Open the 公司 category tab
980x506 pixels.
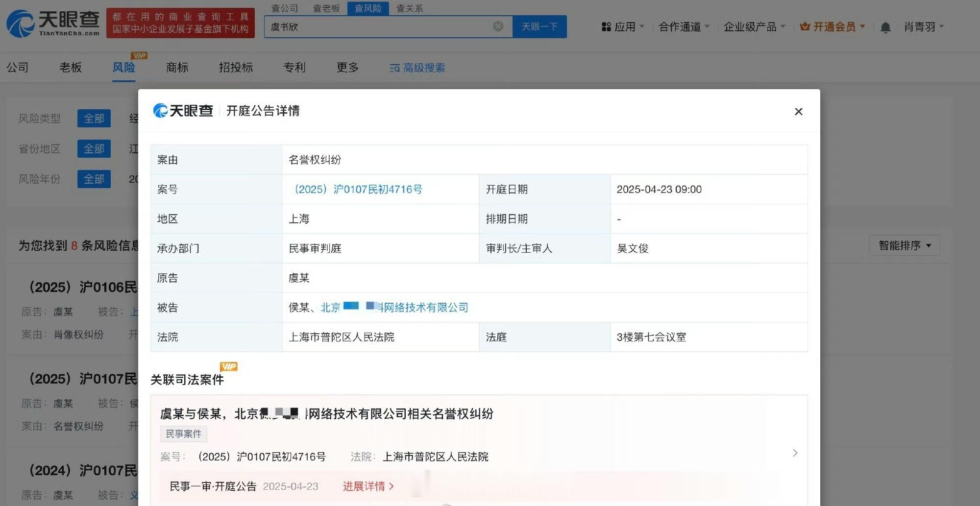coord(18,68)
